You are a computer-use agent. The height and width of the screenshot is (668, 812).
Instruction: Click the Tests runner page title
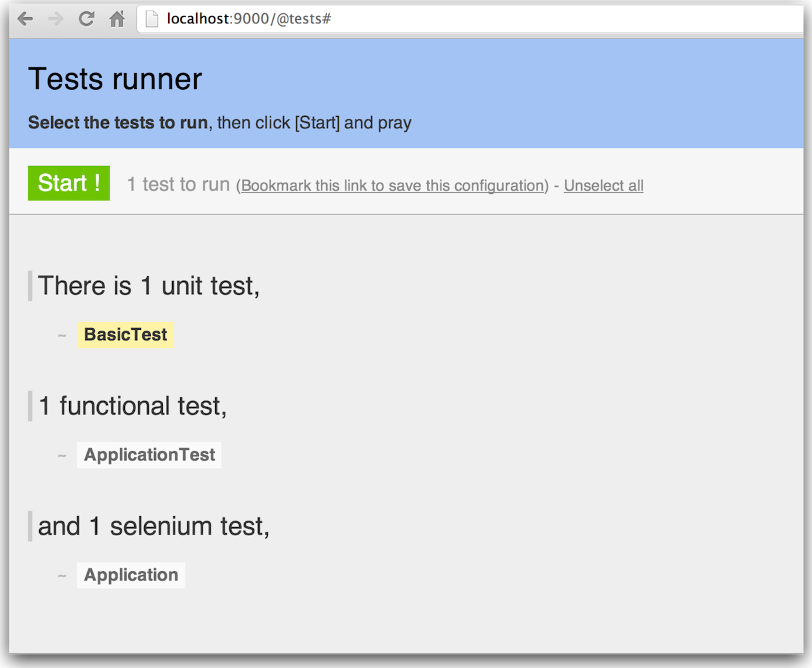(115, 79)
